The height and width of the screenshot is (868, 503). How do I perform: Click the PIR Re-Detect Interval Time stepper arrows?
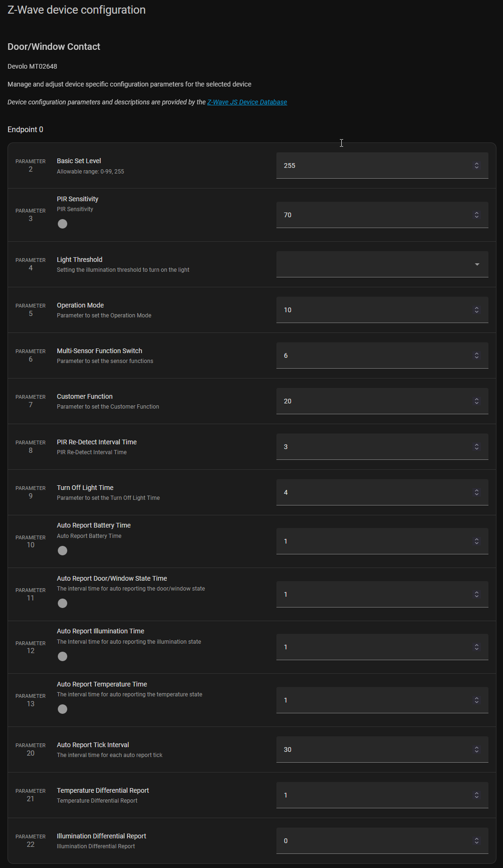click(477, 447)
